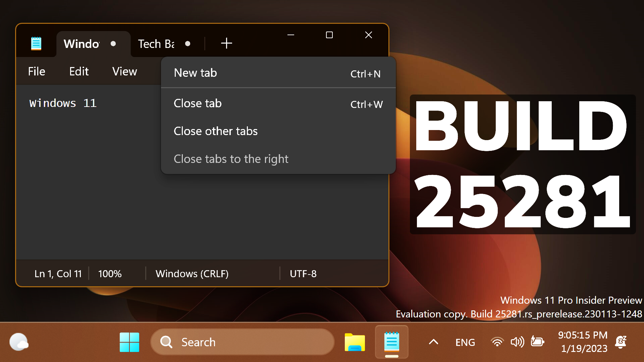644x362 pixels.
Task: Click the Notepad icon in the title bar
Action: [x=36, y=43]
